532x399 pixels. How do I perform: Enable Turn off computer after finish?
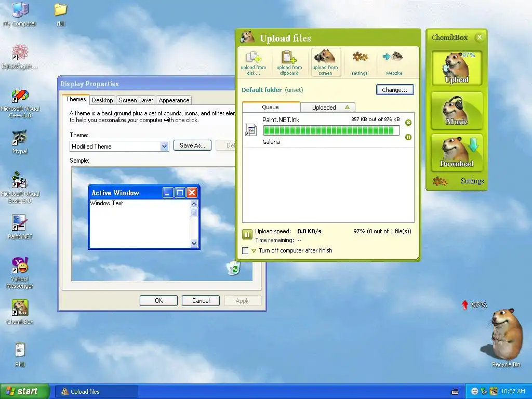245,251
